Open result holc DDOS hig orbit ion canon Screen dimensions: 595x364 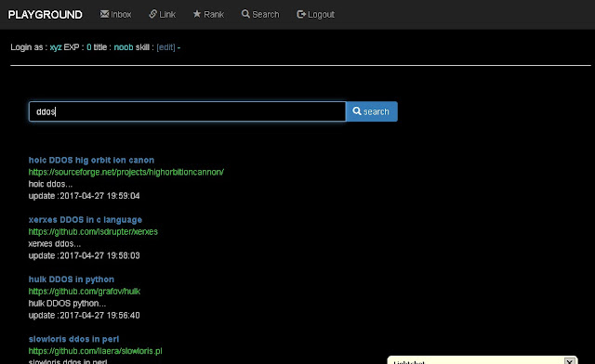91,160
